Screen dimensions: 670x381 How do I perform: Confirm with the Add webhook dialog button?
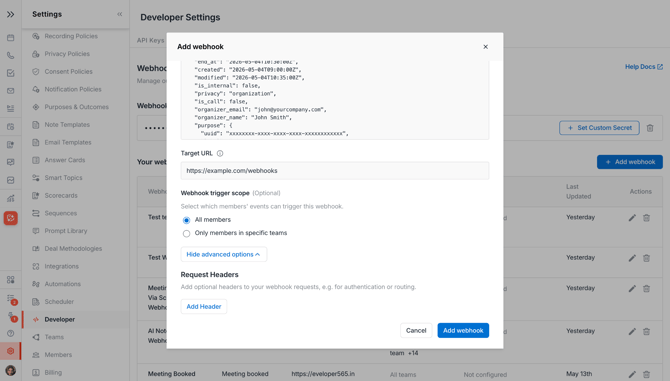463,331
